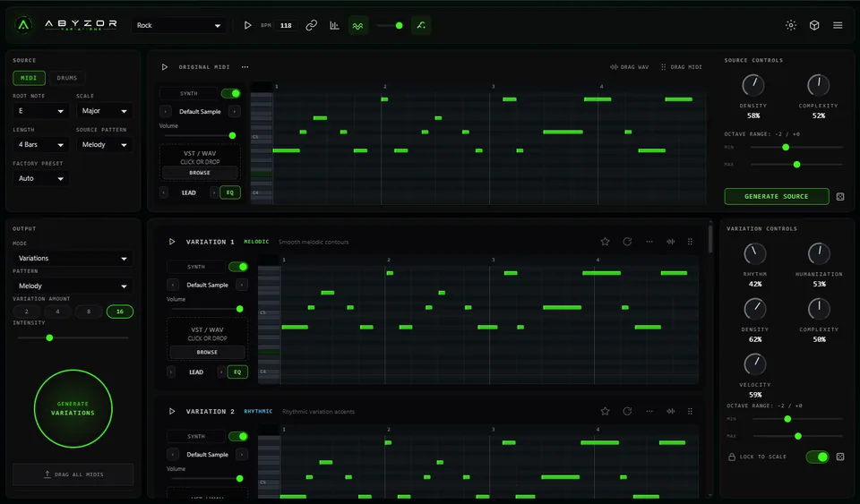Open Source Pattern Melody dropdown
860x504 pixels.
(104, 145)
